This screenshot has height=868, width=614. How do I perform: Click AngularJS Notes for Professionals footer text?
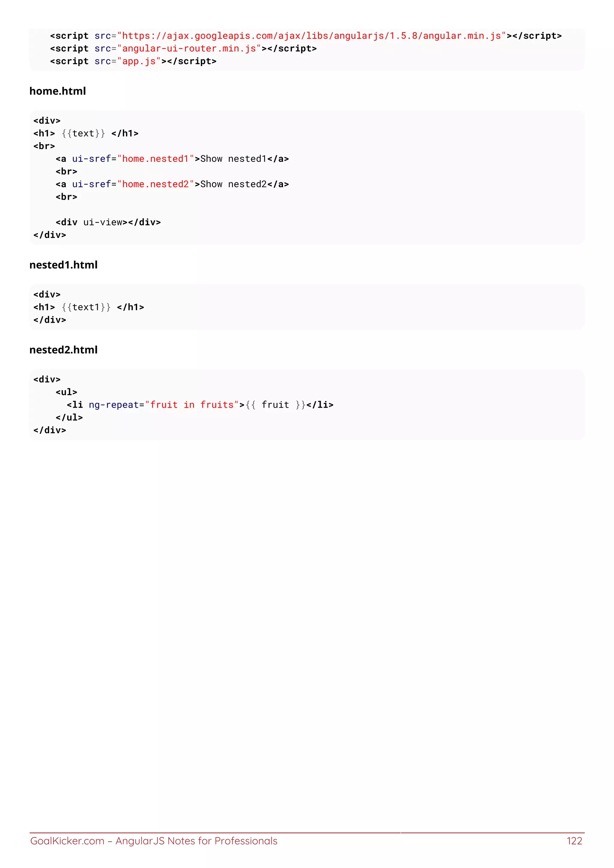point(196,841)
